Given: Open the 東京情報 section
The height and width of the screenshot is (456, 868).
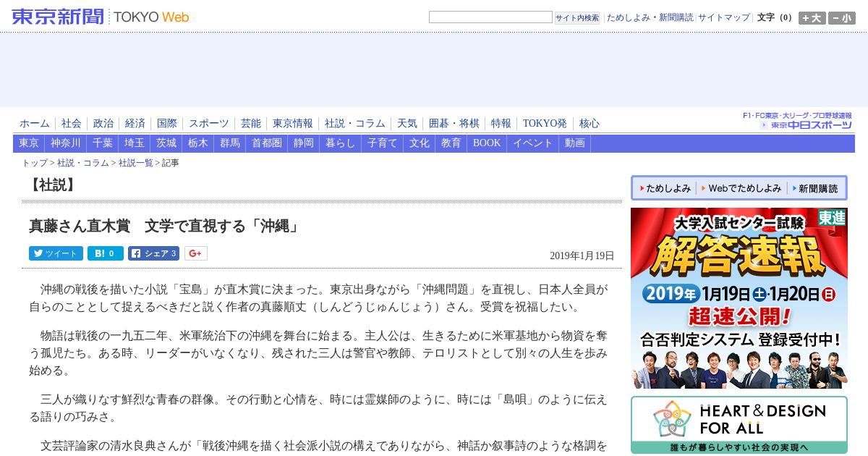Looking at the screenshot, I should (x=293, y=123).
